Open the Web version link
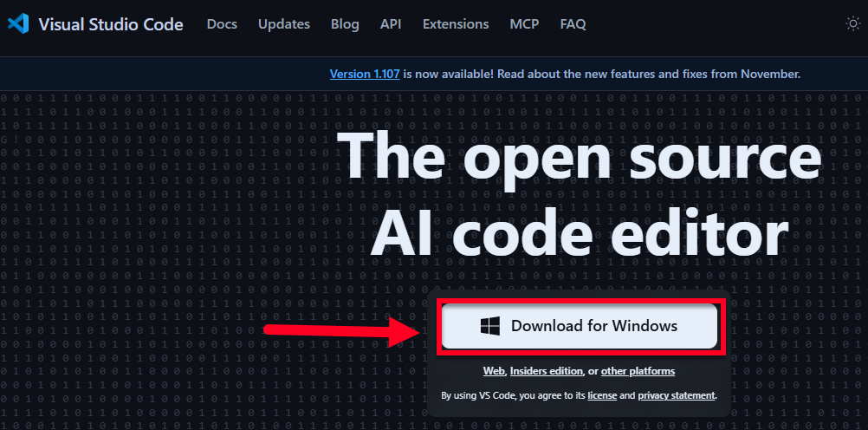Image resolution: width=868 pixels, height=430 pixels. (x=494, y=371)
